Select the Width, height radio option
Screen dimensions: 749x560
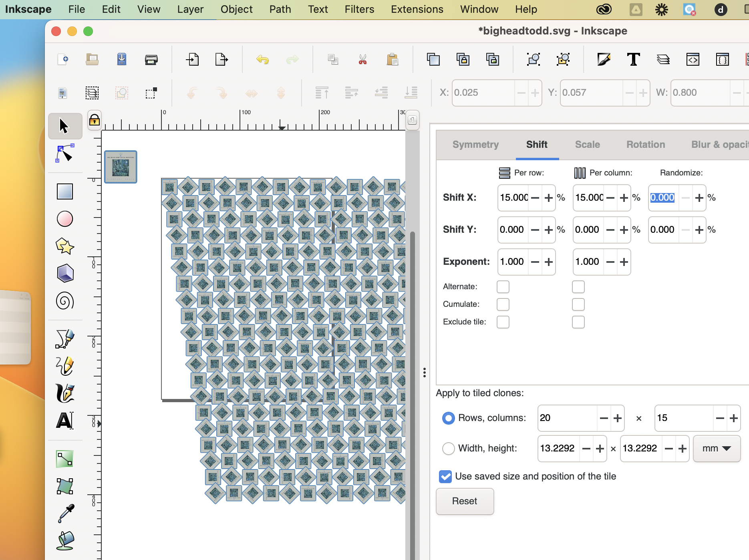[x=448, y=449]
